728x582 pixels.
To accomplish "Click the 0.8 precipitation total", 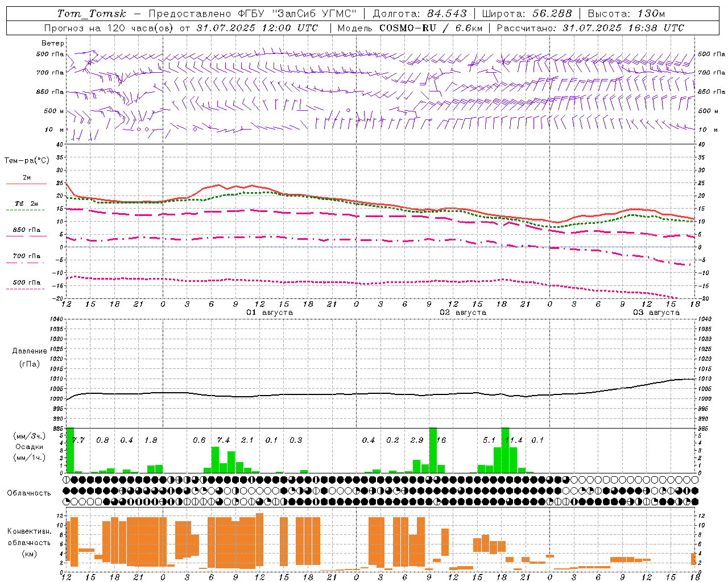I will [x=102, y=440].
